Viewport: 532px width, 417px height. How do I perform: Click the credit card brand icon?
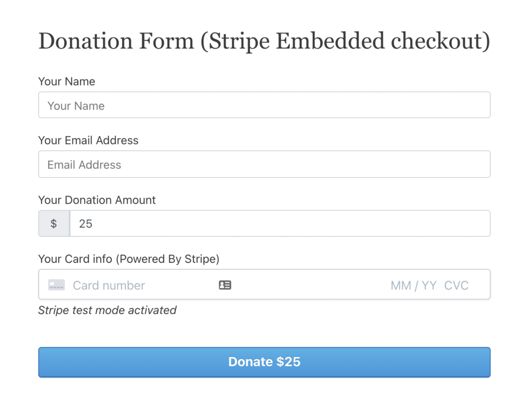point(57,285)
